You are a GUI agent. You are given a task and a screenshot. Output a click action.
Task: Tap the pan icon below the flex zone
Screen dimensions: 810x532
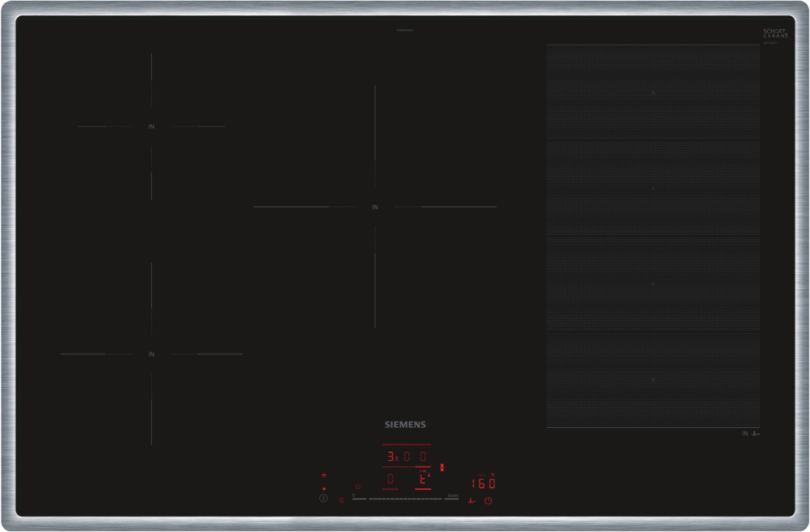(x=755, y=433)
